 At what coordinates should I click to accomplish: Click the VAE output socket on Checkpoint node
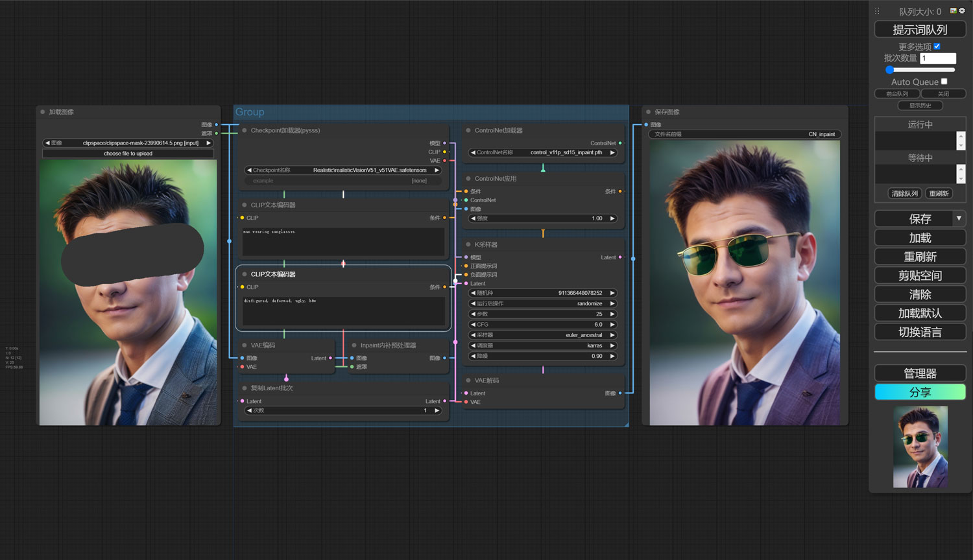point(444,161)
